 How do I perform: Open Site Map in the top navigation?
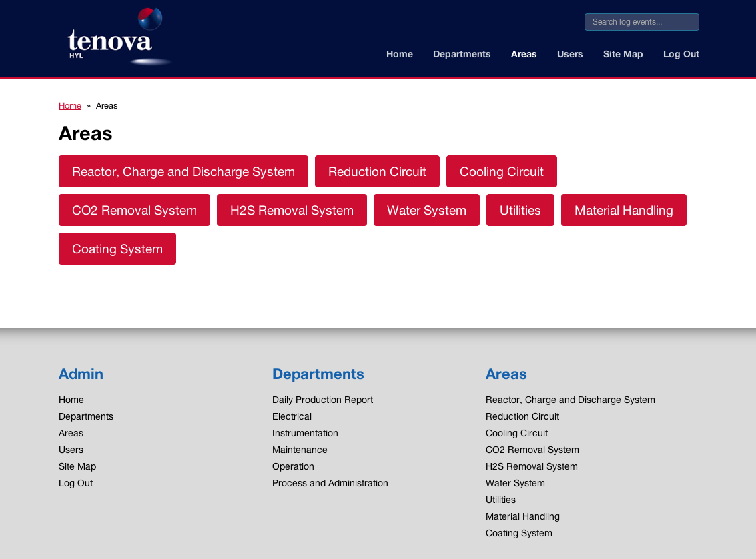623,55
